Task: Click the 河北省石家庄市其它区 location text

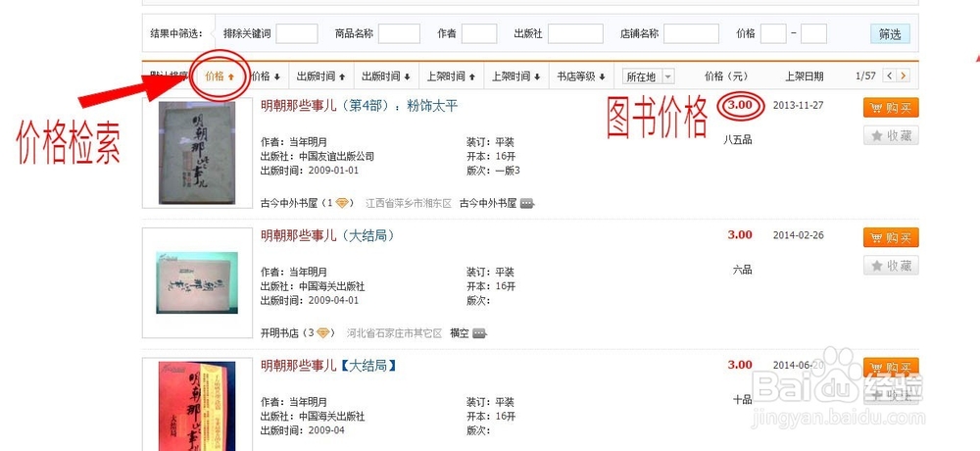Action: click(x=394, y=333)
